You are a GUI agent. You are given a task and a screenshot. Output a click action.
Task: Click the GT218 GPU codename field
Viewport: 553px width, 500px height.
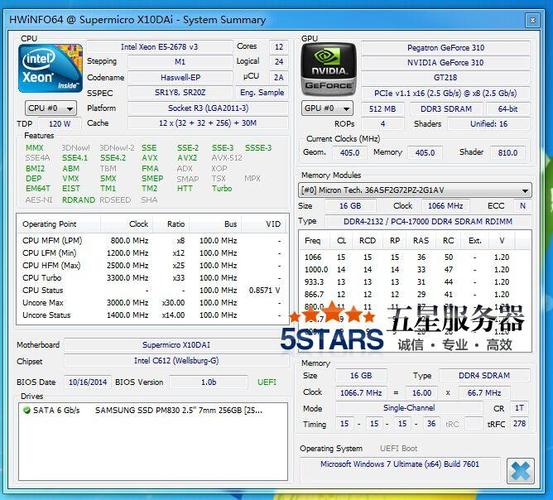(446, 77)
